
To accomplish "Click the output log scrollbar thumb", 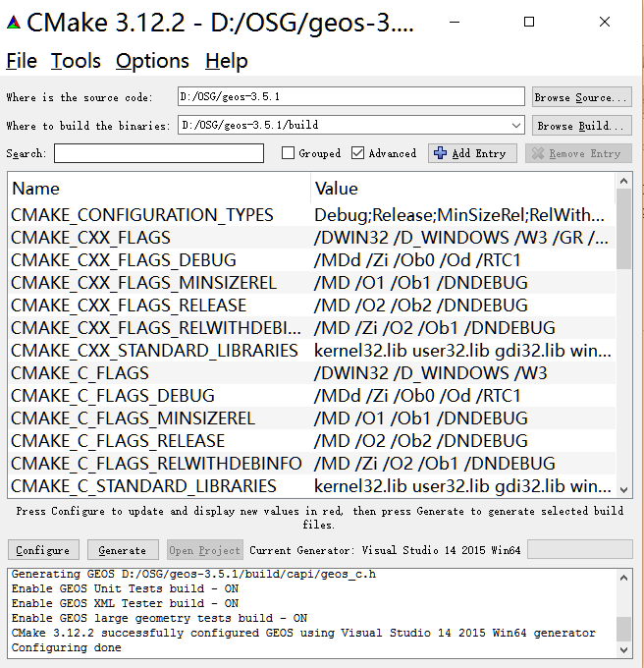I will coord(623,629).
